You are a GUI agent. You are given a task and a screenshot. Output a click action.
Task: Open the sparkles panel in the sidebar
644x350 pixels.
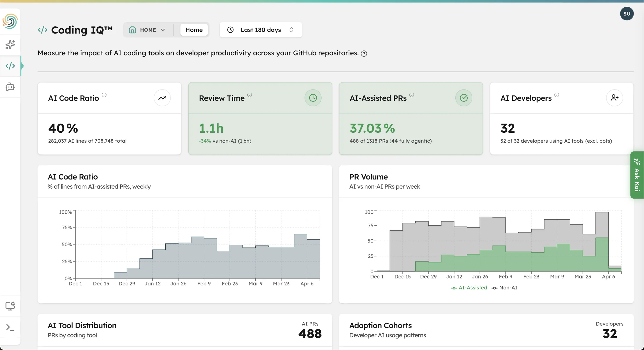(x=10, y=44)
